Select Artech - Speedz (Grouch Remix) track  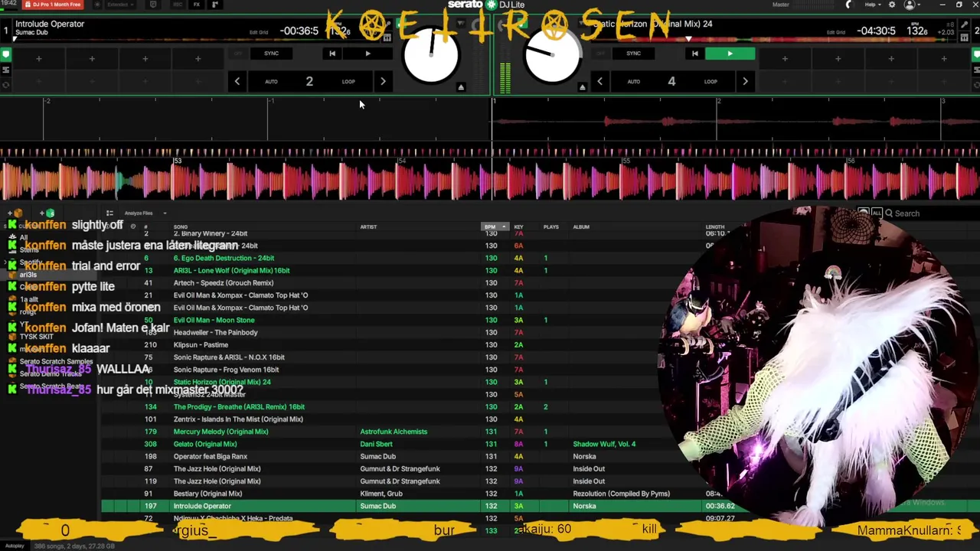(224, 282)
